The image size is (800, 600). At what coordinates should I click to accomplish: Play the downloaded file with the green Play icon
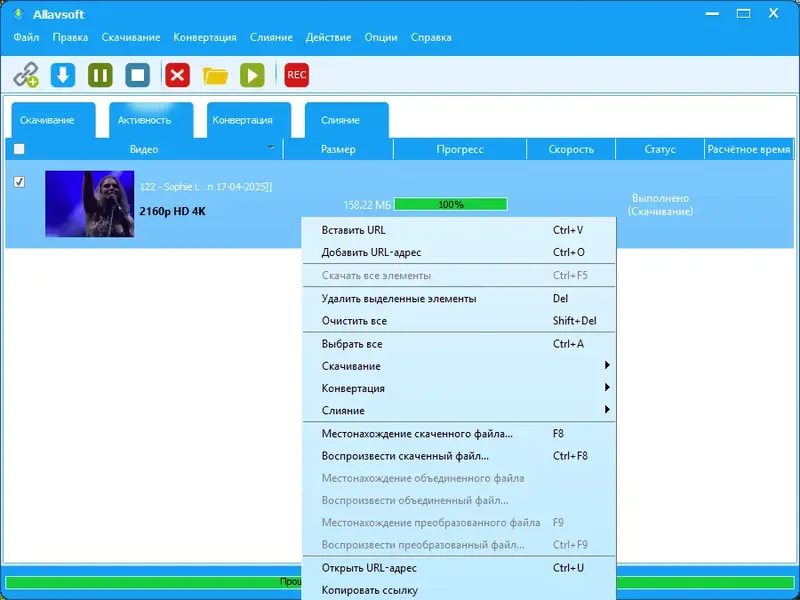tap(251, 74)
